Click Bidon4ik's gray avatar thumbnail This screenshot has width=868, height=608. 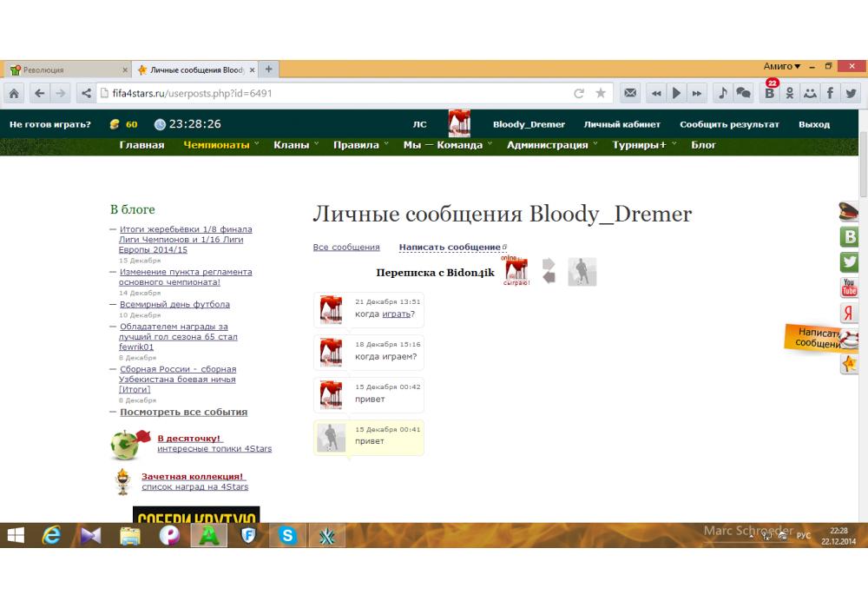[582, 272]
